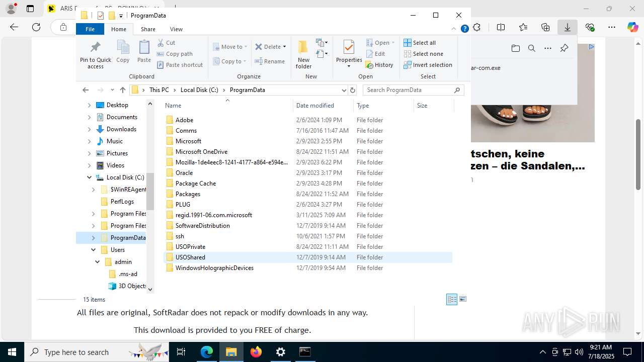
Task: Switch to Details view layout
Action: 452,300
